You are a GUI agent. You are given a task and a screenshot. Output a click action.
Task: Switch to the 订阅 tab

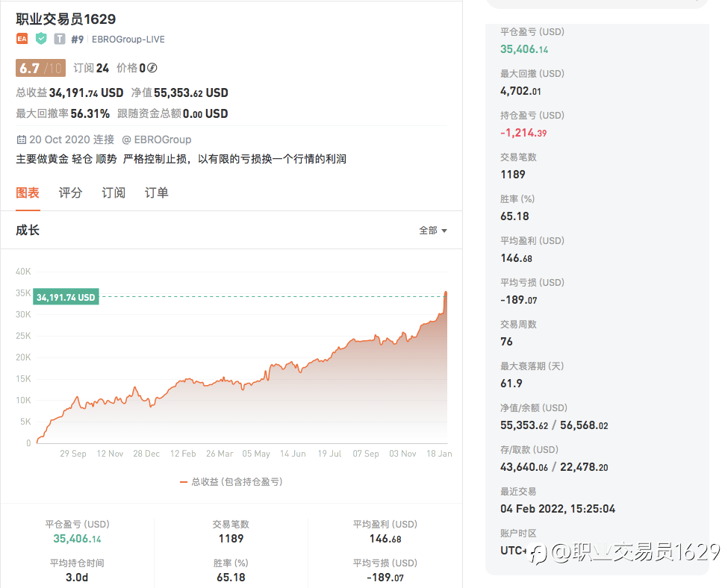click(x=113, y=193)
